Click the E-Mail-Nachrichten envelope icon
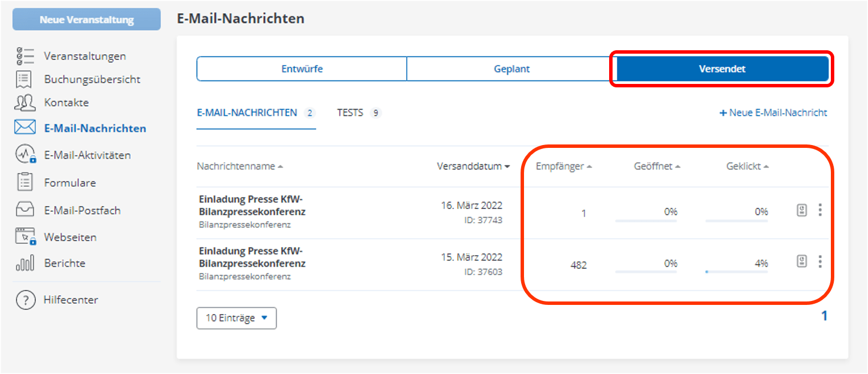The width and height of the screenshot is (868, 374). pyautogui.click(x=25, y=128)
